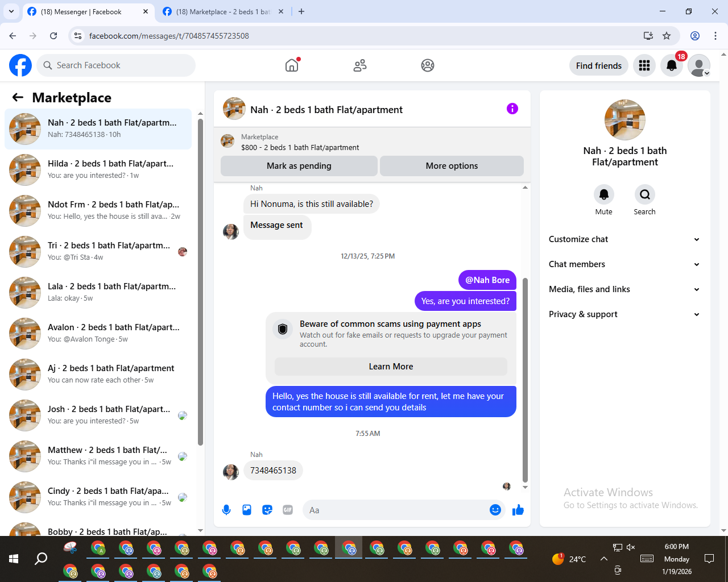
Task: Show hidden system tray icons
Action: coord(603,559)
